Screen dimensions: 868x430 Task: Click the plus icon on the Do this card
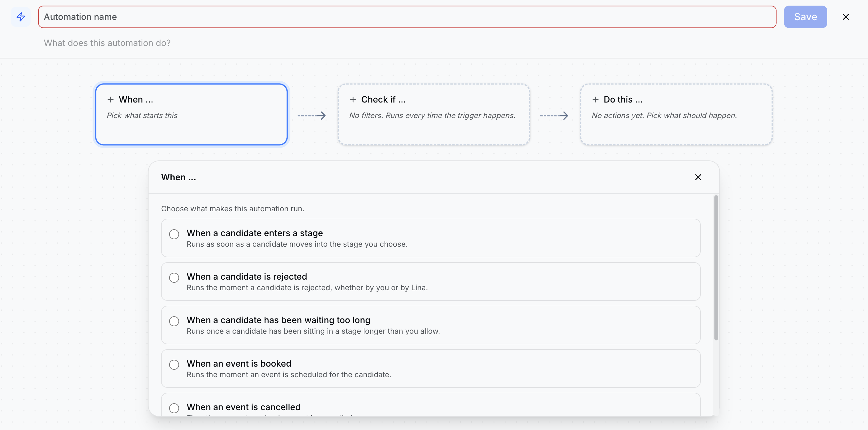point(595,99)
